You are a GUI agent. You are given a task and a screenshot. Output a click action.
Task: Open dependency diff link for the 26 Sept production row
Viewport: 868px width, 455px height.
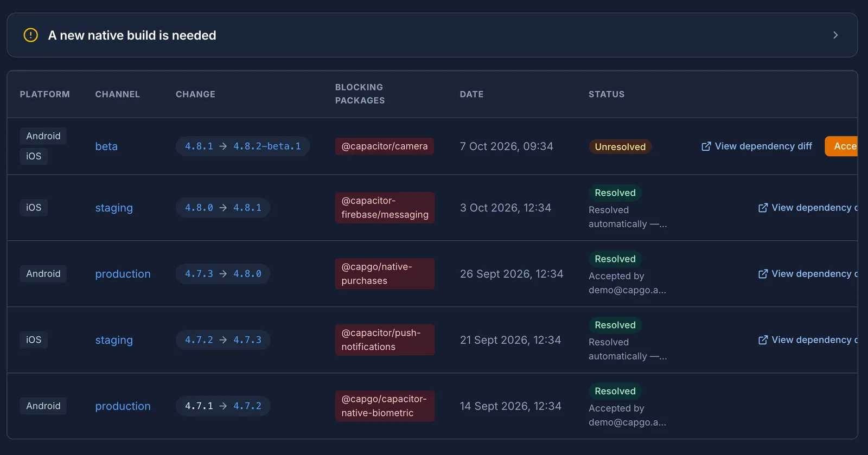pos(808,274)
